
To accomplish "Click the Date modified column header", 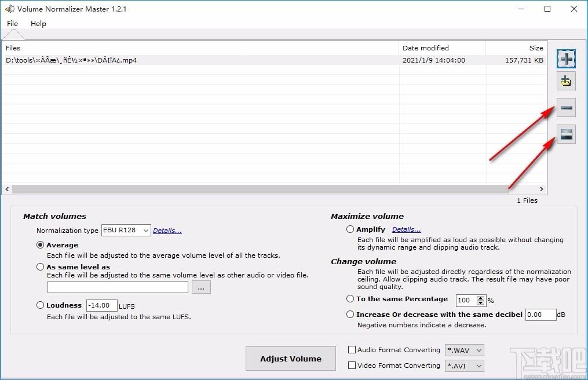I will coord(443,48).
